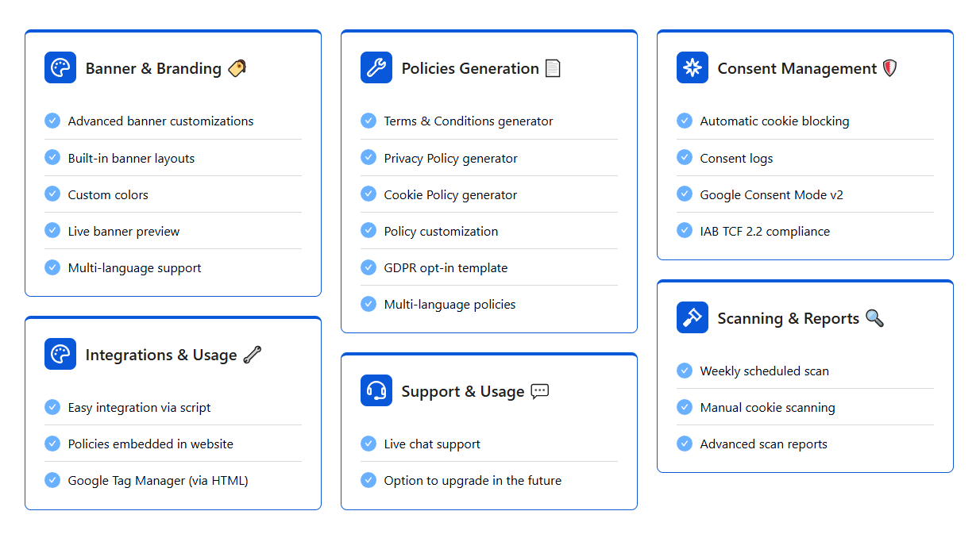Click the palette icon beside Banner & Branding
This screenshot has height=534, width=980.
[x=60, y=68]
